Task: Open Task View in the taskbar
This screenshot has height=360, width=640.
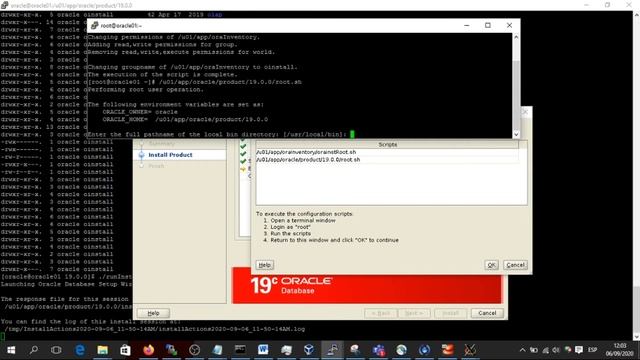Action: (56, 350)
